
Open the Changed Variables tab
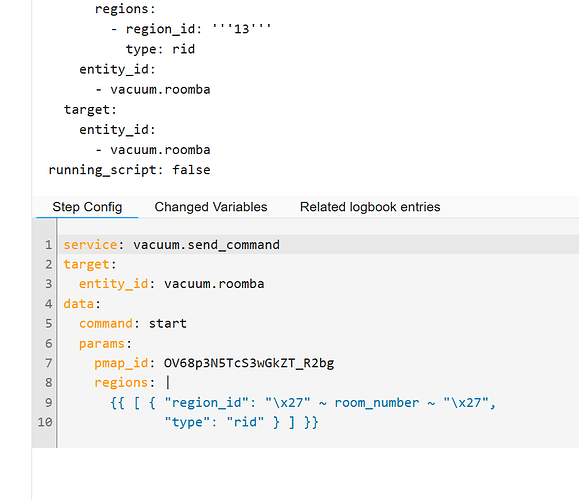pos(211,207)
